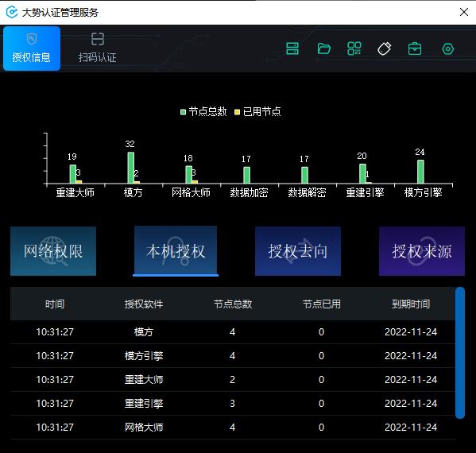Click the green 数据解密 bar labeled 17
The image size is (476, 453).
point(305,175)
